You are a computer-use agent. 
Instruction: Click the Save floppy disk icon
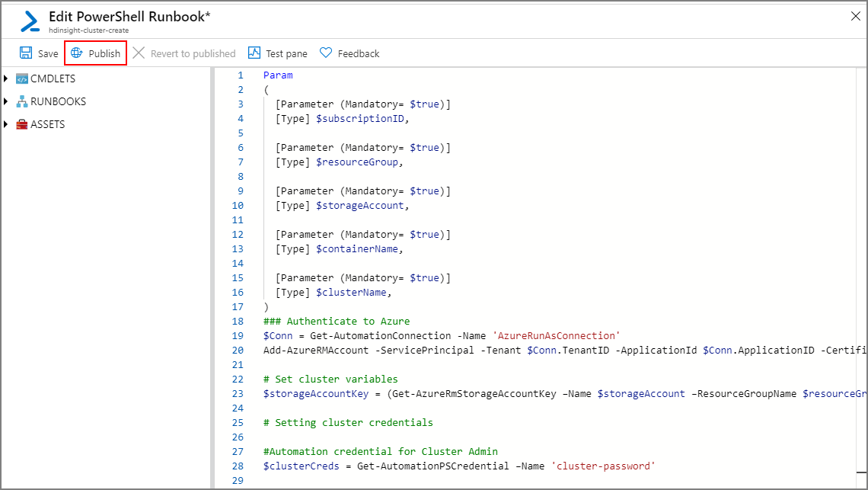(26, 53)
